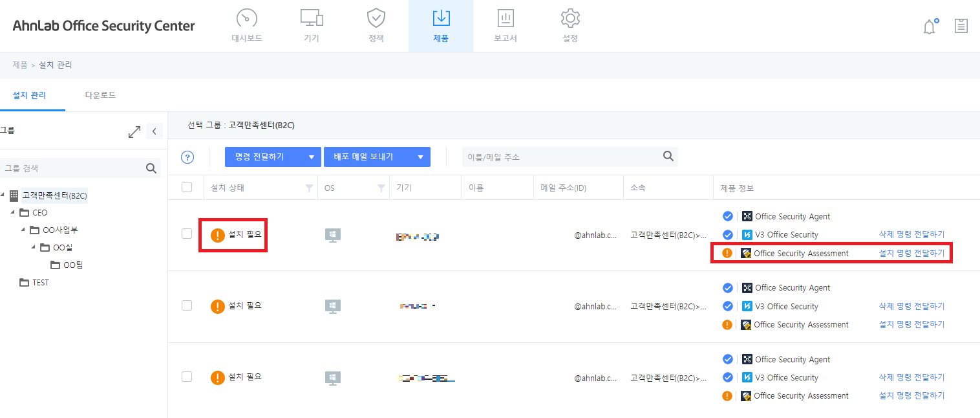Select the OO사업부 folder

[x=60, y=230]
